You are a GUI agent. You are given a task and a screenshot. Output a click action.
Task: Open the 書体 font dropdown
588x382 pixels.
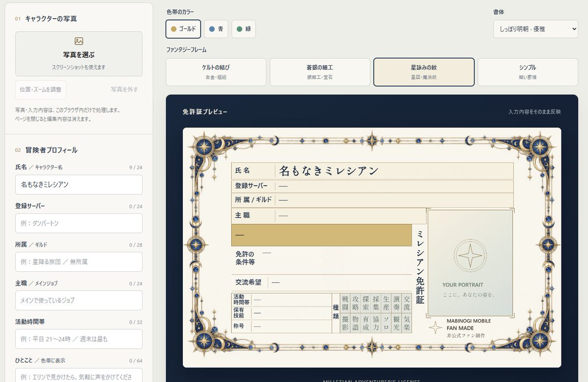pyautogui.click(x=536, y=29)
